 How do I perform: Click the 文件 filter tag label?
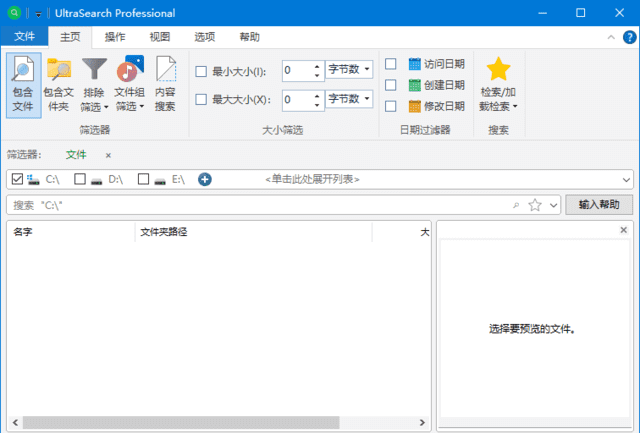point(76,155)
